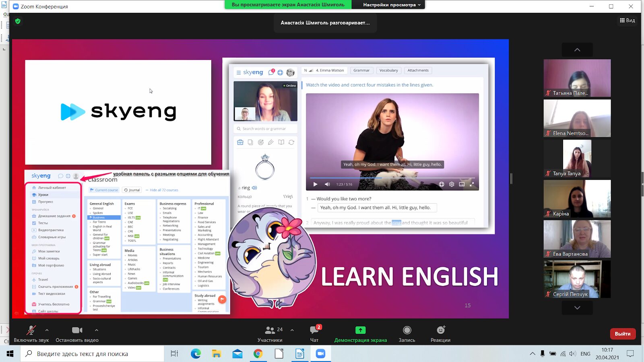Switch ENG input language indicator
644x362 pixels.
pyautogui.click(x=586, y=354)
